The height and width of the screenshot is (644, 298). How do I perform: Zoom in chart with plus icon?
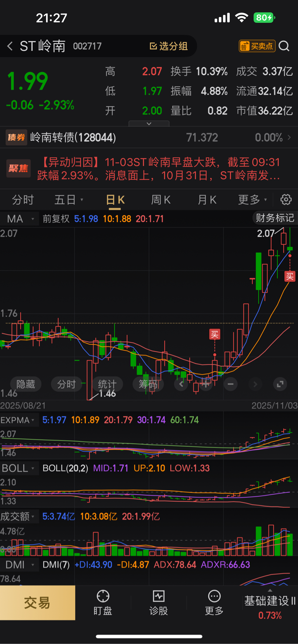point(206,384)
